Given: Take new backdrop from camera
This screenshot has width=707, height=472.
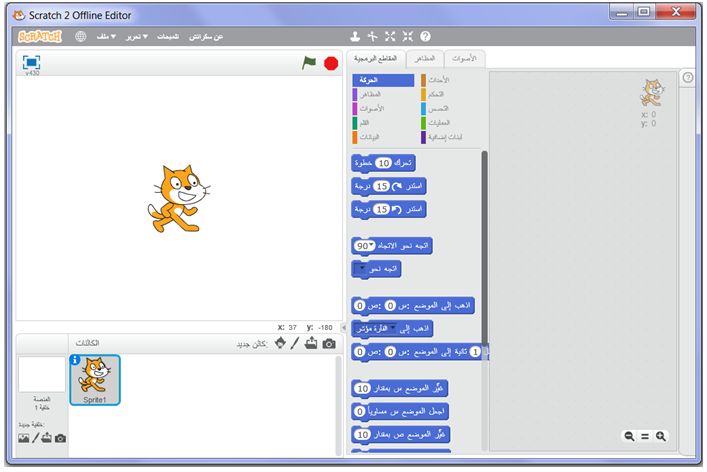Looking at the screenshot, I should [x=60, y=438].
